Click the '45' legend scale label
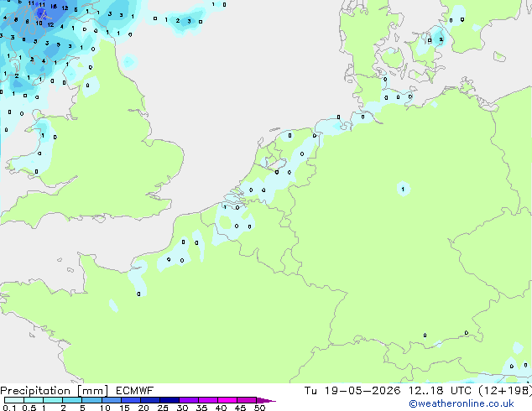This screenshot has width=532, height=411. (240, 408)
